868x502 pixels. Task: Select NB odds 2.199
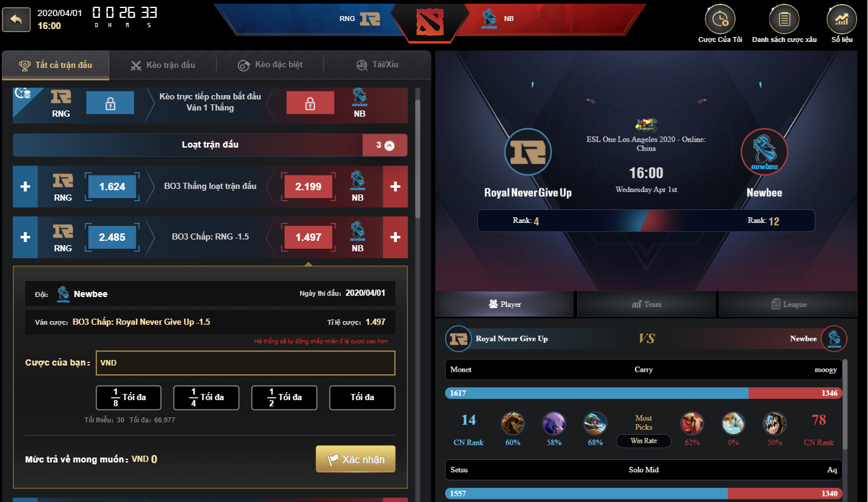pos(309,186)
